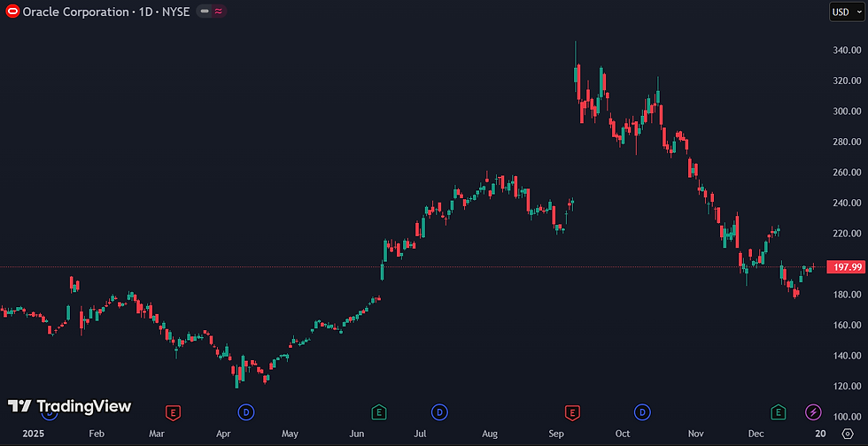Image resolution: width=868 pixels, height=446 pixels.
Task: Click the 240.00 price axis label
Action: coord(847,203)
